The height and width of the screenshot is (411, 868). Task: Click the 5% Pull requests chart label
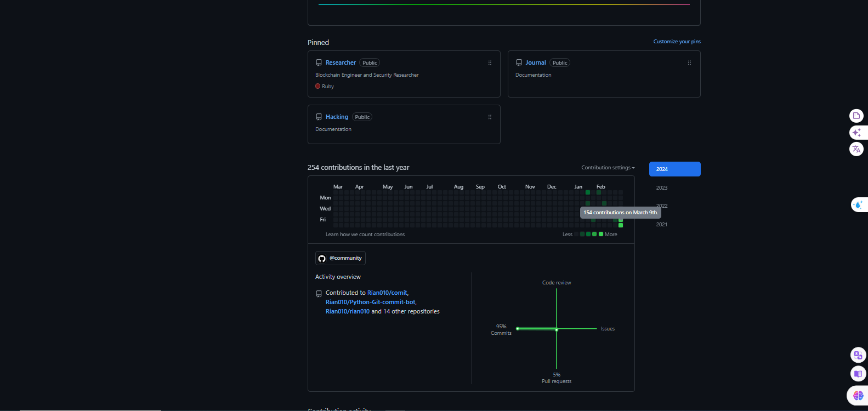coord(557,378)
